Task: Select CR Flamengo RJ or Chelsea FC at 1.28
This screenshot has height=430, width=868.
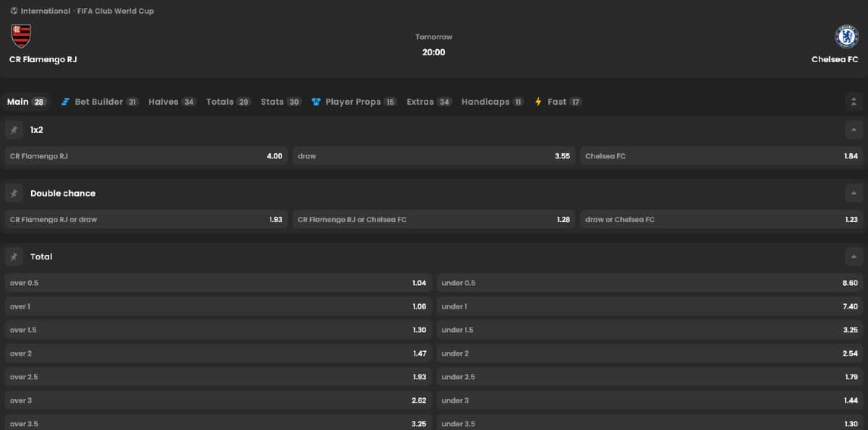Action: click(x=434, y=220)
